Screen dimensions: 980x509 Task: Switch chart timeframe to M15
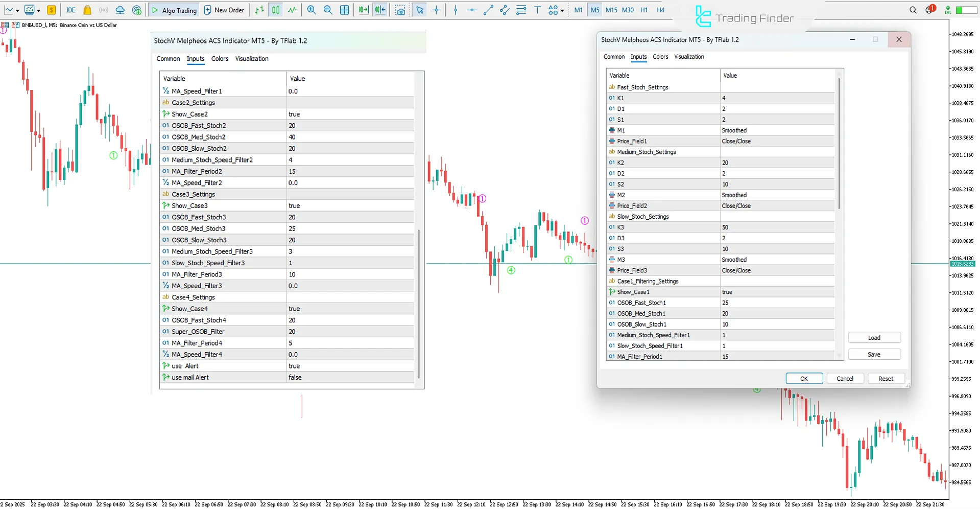point(611,10)
